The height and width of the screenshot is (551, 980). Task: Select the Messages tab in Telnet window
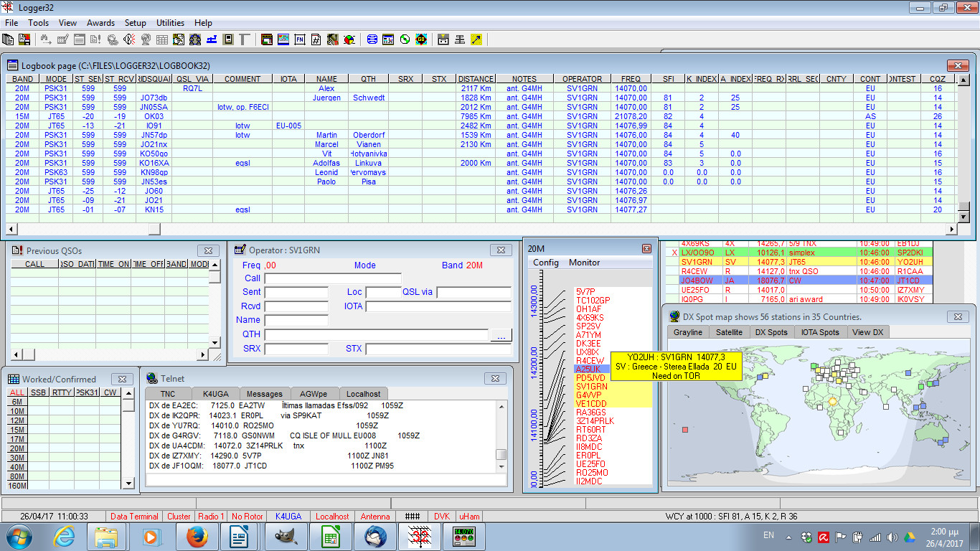point(265,393)
